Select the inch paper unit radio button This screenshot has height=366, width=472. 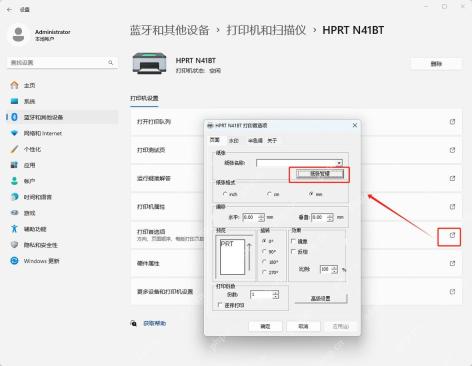pos(225,194)
